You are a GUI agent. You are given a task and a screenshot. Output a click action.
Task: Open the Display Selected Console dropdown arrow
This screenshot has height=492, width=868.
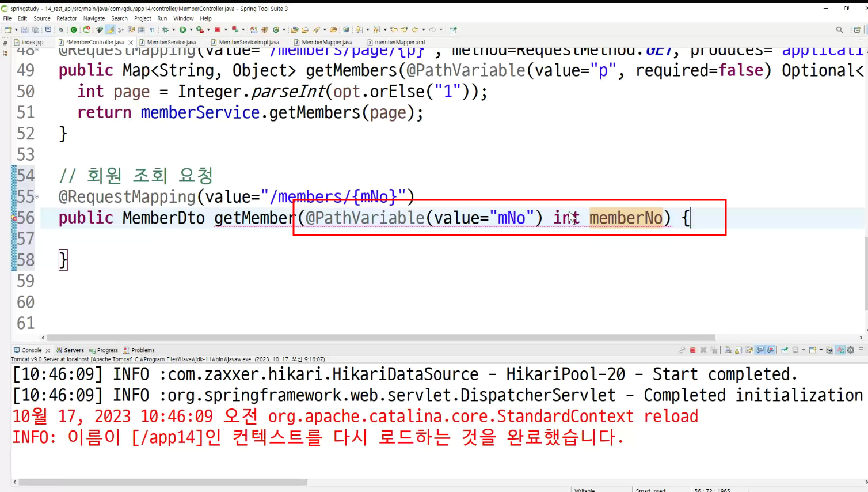point(804,350)
